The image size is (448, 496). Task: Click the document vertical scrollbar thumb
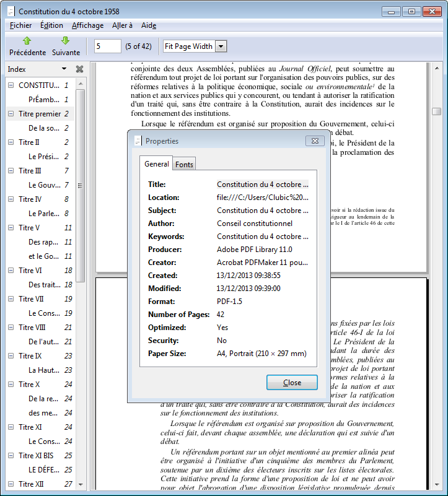click(437, 111)
